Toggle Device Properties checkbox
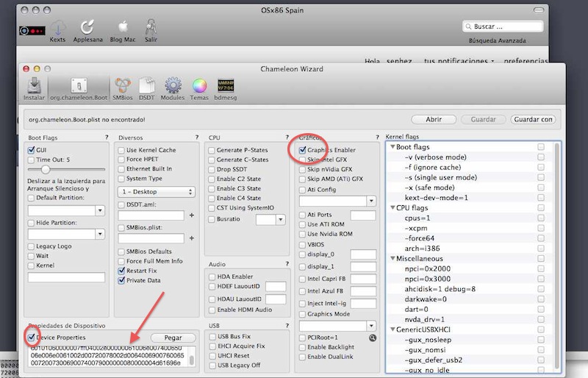The image size is (588, 378). 31,337
